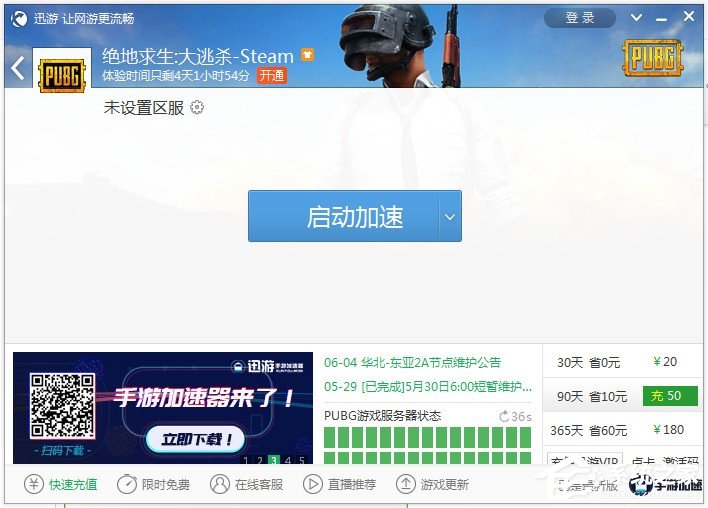Open region server settings gear icon
708x508 pixels.
click(x=197, y=107)
